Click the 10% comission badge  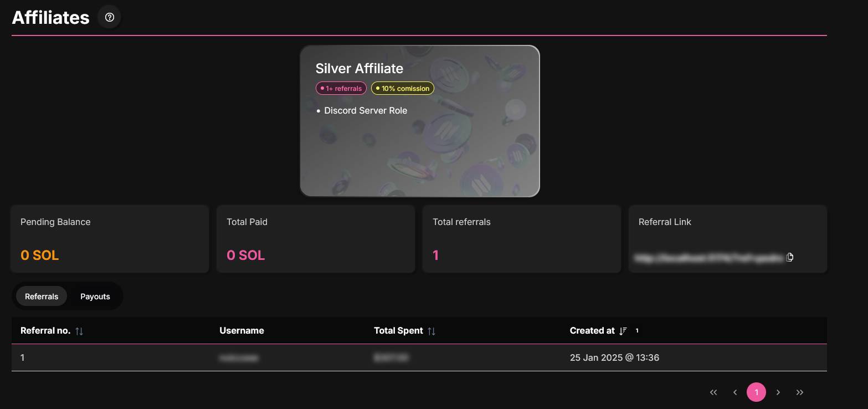click(403, 88)
